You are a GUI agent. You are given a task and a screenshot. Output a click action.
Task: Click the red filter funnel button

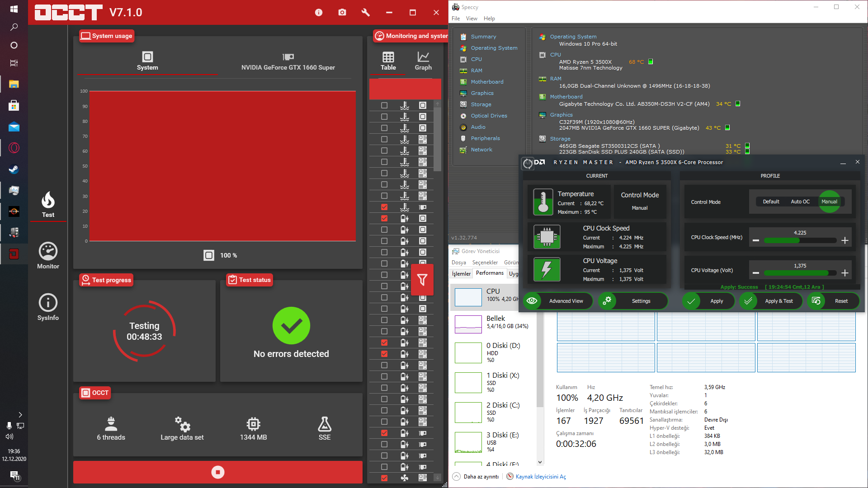(422, 280)
